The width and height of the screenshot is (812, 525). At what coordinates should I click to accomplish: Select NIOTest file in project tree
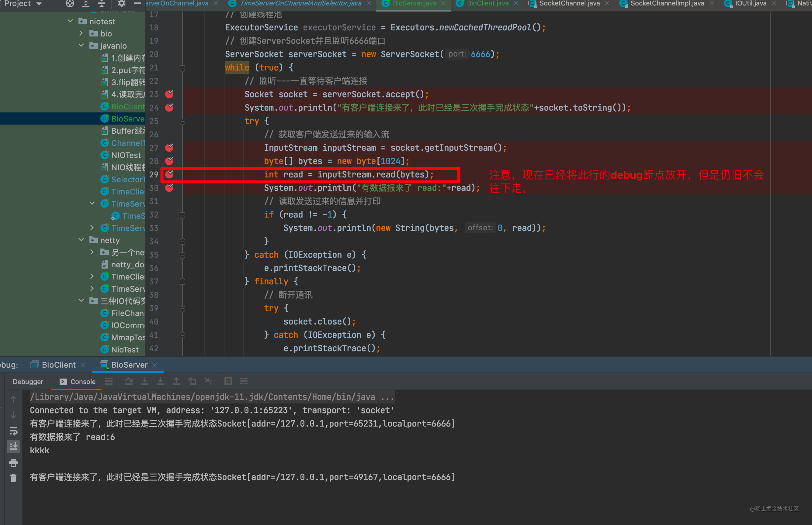coord(126,155)
